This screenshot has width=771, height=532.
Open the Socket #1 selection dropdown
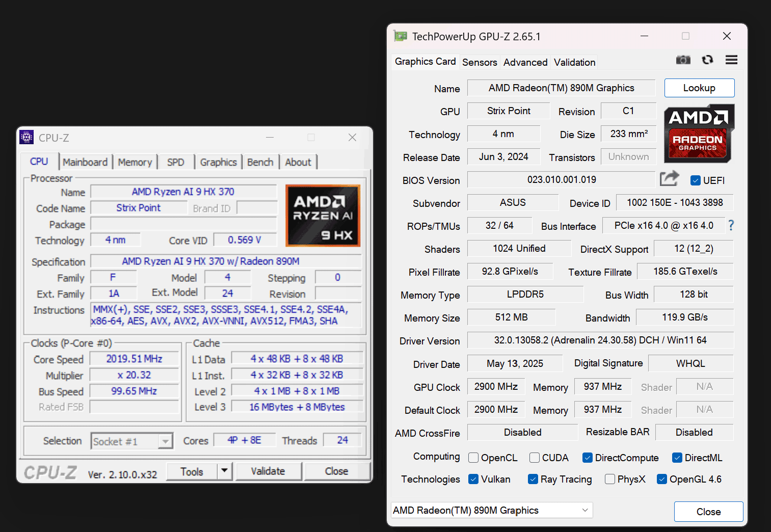point(132,441)
